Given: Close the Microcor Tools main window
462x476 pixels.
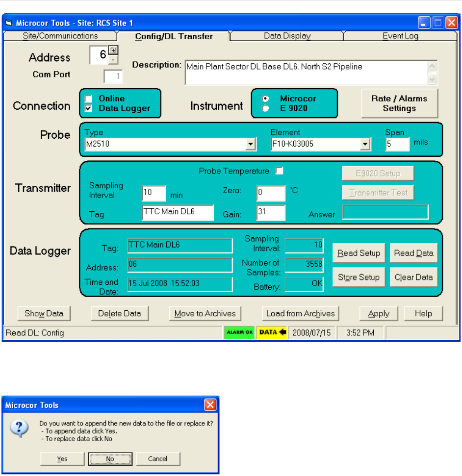Looking at the screenshot, I should pyautogui.click(x=452, y=23).
